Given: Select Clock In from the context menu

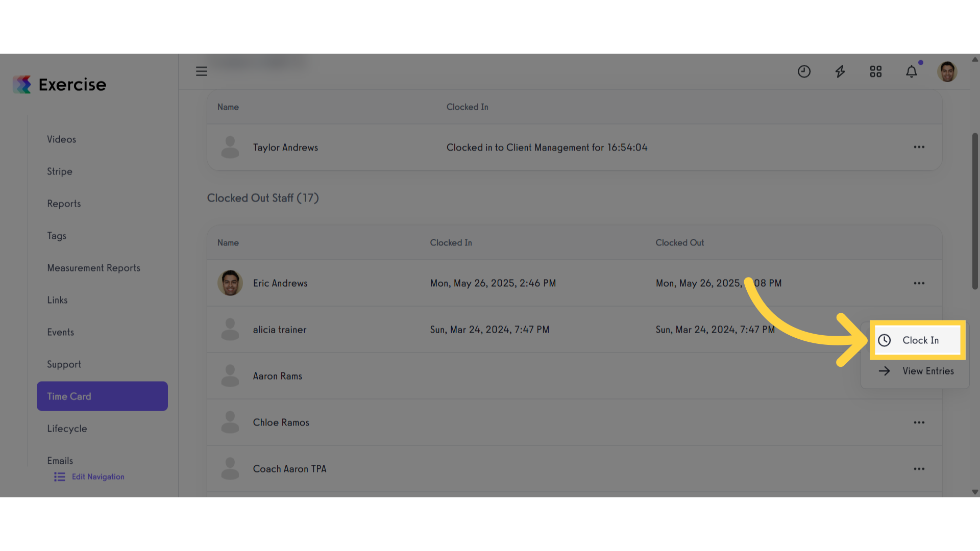Looking at the screenshot, I should 917,340.
